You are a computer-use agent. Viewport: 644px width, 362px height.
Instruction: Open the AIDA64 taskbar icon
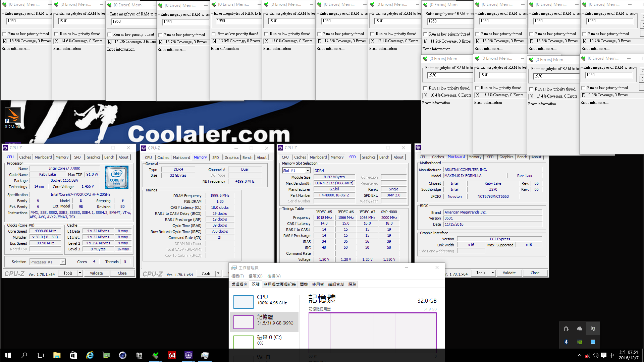click(172, 355)
